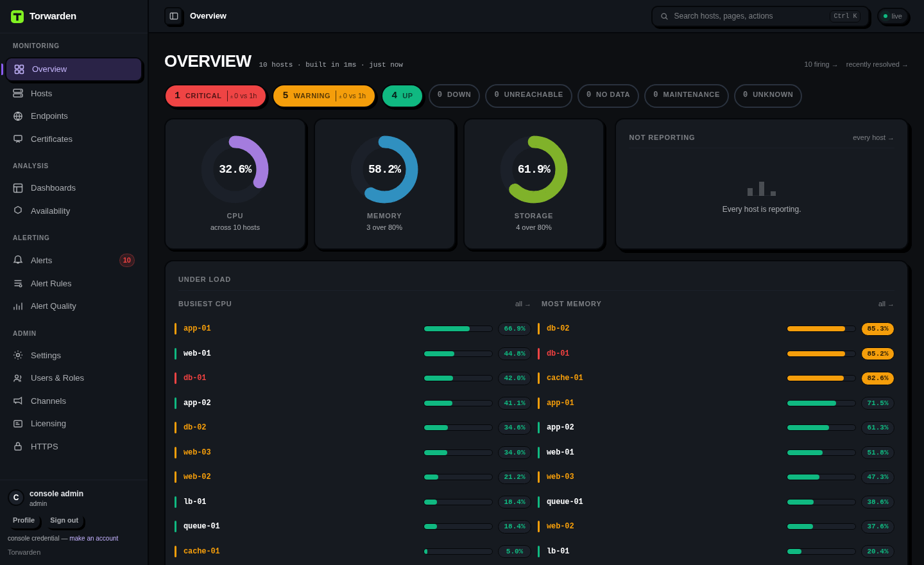924x565 pixels.
Task: Focus the Search hosts, pages, actions field
Action: tap(760, 17)
